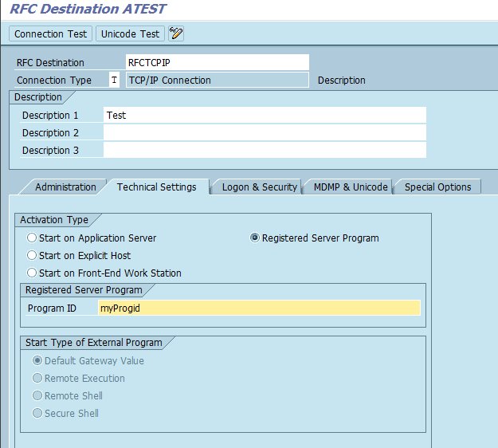Click the RFC Destination ATEST title

(x=88, y=9)
